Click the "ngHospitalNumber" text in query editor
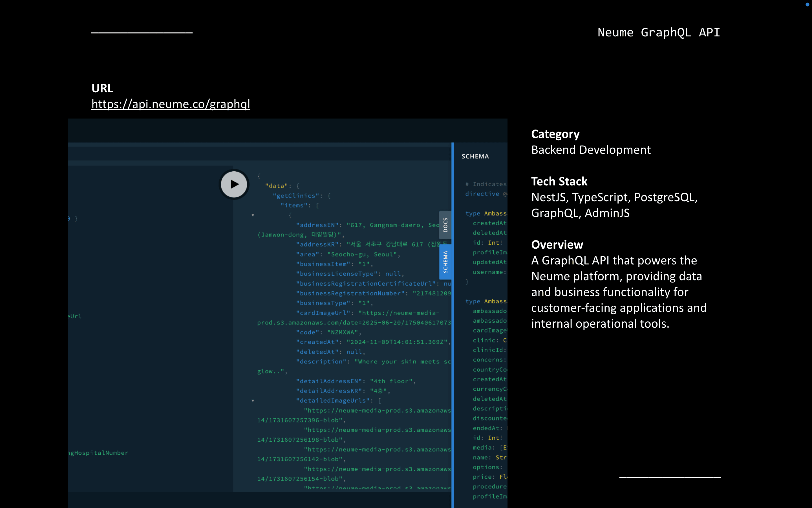 tap(98, 453)
